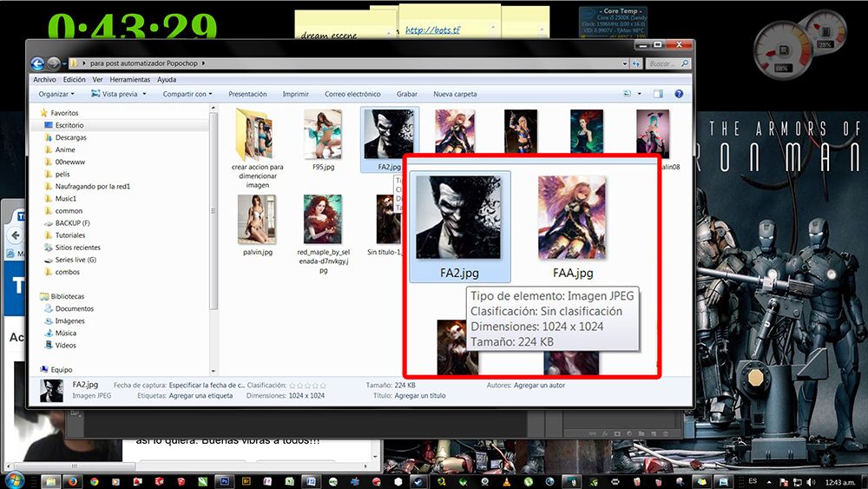Screen dimensions: 868x489
Task: Select Escritorio in the navigation pane
Action: [x=69, y=125]
